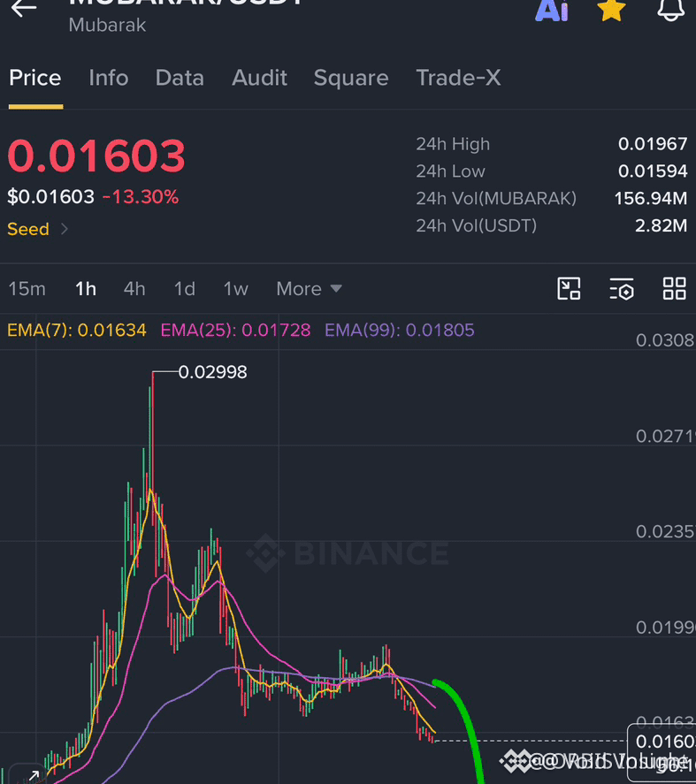Tap the EMA(7): 0.01634 label
This screenshot has height=784, width=696.
[77, 330]
